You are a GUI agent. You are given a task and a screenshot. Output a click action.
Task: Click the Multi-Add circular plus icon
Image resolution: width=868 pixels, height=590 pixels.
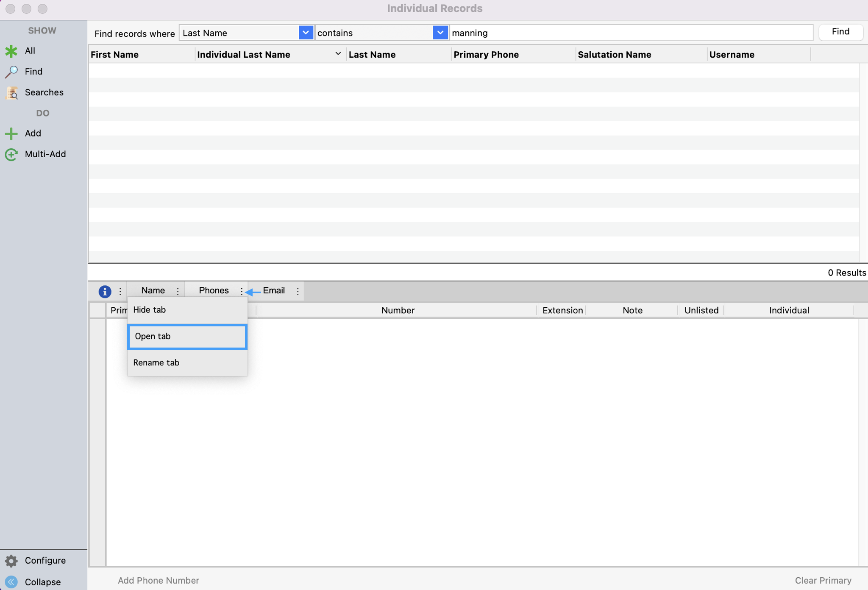(11, 154)
